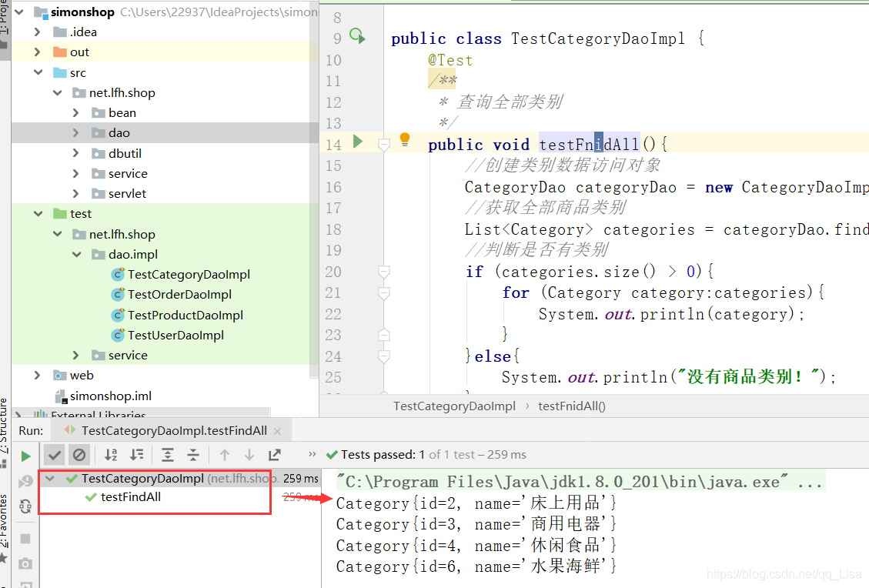This screenshot has width=869, height=588.
Task: Click console line Category id=2
Action: [476, 503]
